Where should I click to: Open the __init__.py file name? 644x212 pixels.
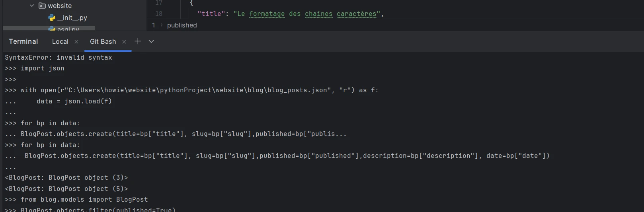pyautogui.click(x=72, y=18)
